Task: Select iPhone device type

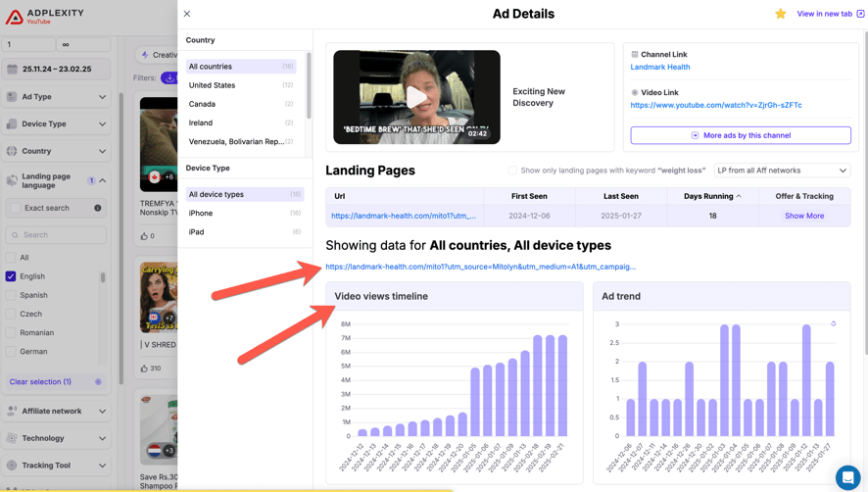Action: (244, 214)
